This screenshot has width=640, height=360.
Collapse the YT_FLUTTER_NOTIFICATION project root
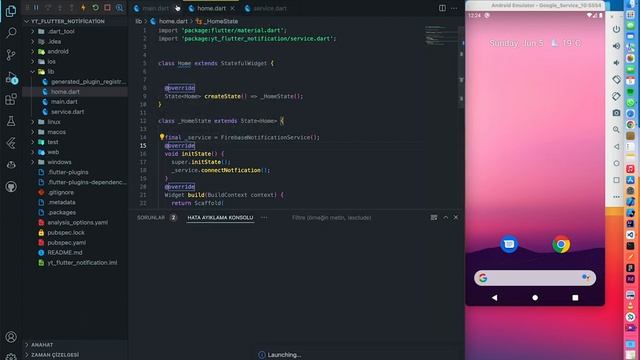click(x=65, y=21)
